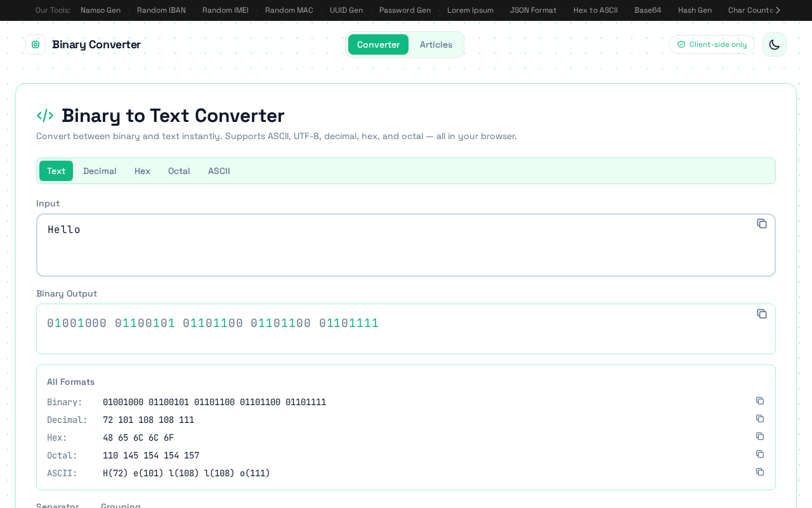812x508 pixels.
Task: Copy the Decimal row values
Action: pyautogui.click(x=760, y=418)
